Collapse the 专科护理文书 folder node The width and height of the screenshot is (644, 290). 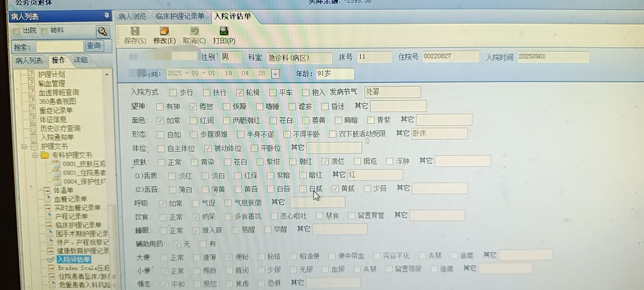point(35,155)
